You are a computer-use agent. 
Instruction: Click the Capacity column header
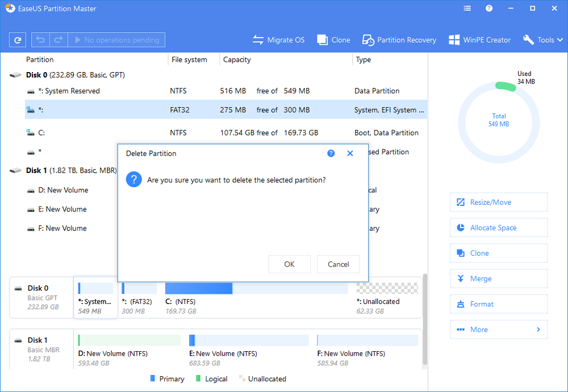237,60
